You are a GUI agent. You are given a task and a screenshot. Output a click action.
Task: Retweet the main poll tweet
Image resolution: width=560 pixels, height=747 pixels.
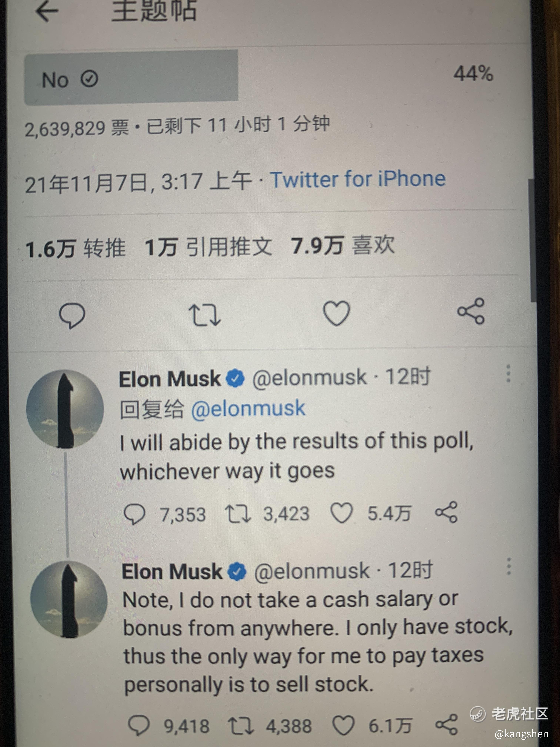coord(205,315)
